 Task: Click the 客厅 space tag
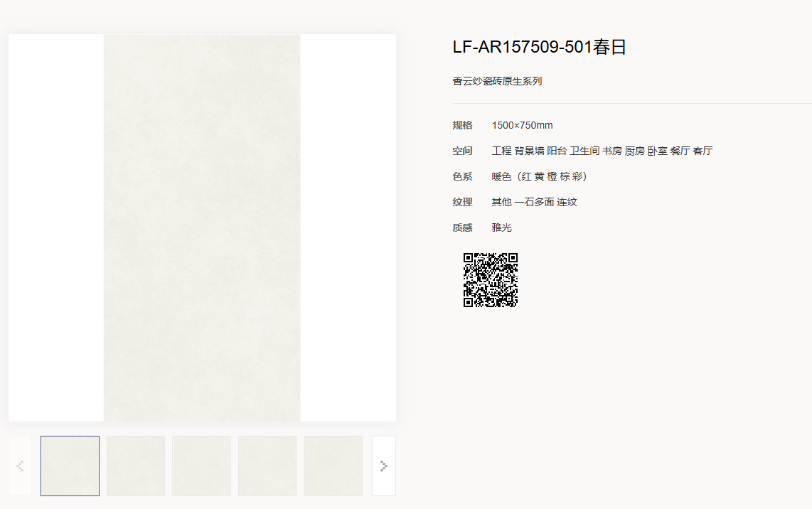[703, 151]
